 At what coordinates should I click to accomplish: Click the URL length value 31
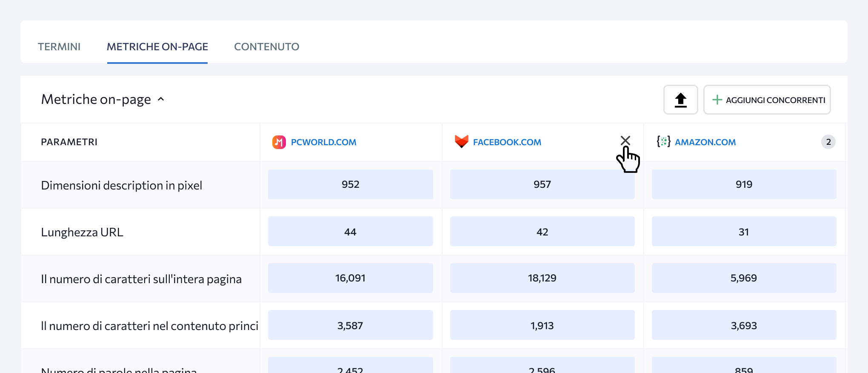point(744,231)
